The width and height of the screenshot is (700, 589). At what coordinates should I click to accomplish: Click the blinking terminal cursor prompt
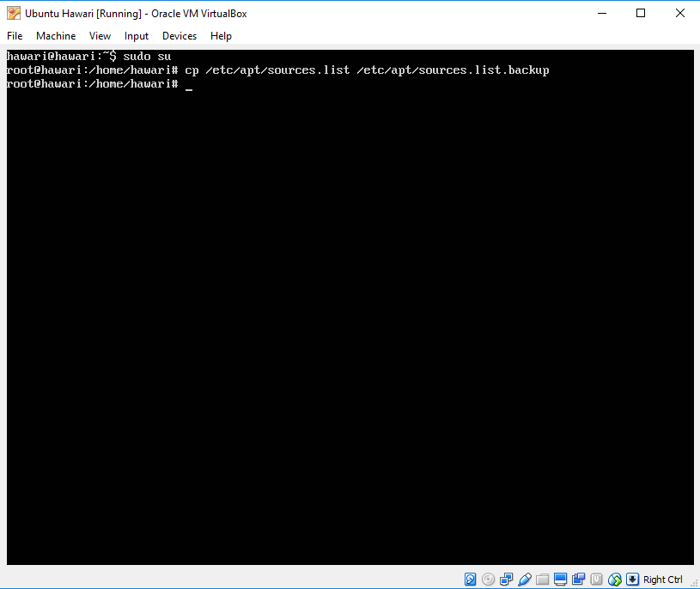[190, 86]
